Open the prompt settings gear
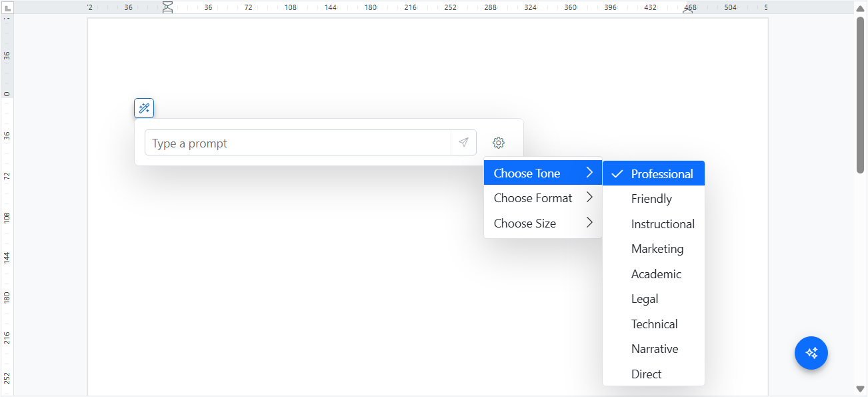 tap(499, 143)
